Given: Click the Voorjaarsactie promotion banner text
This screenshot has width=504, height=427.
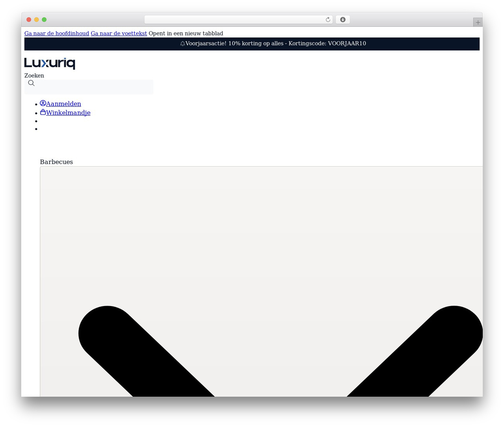Looking at the screenshot, I should [x=276, y=43].
